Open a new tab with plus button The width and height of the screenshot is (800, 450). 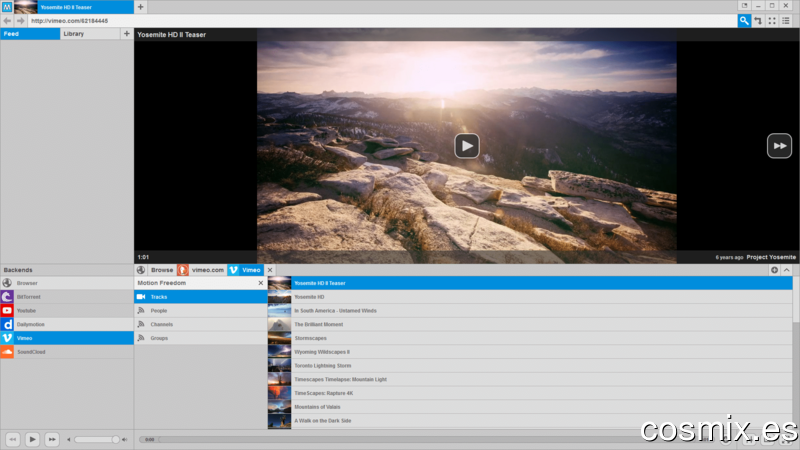[x=140, y=7]
